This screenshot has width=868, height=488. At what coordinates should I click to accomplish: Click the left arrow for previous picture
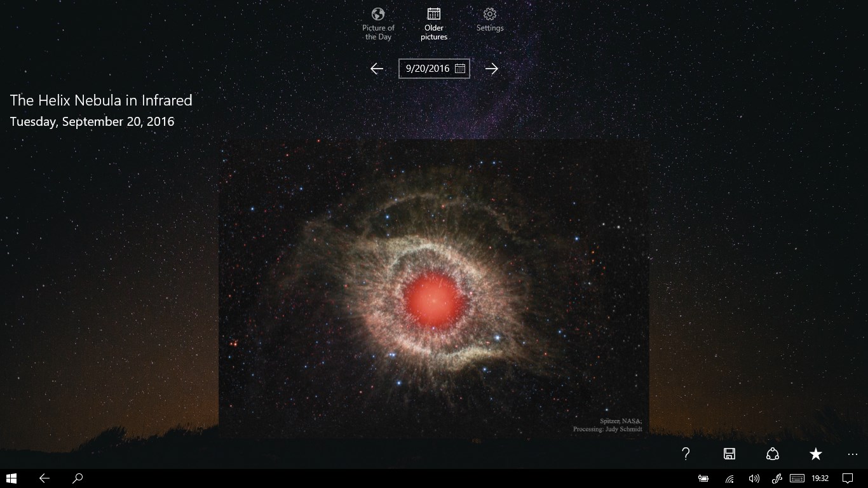(x=376, y=68)
